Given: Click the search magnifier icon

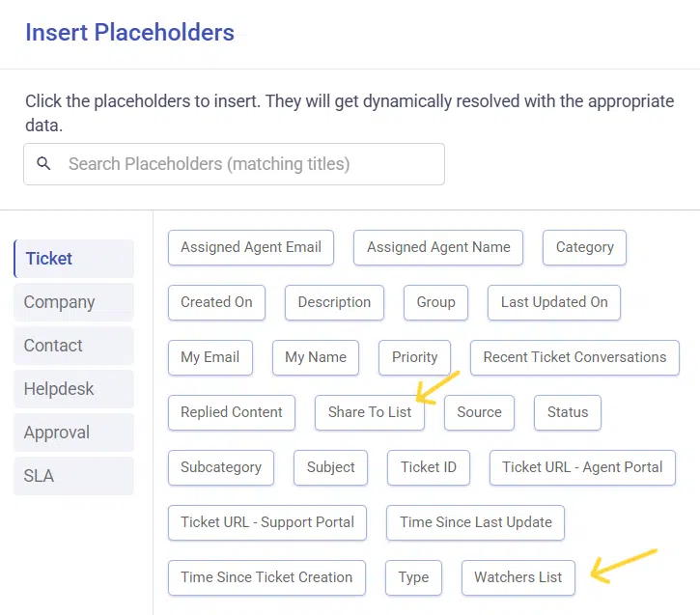Looking at the screenshot, I should tap(43, 164).
